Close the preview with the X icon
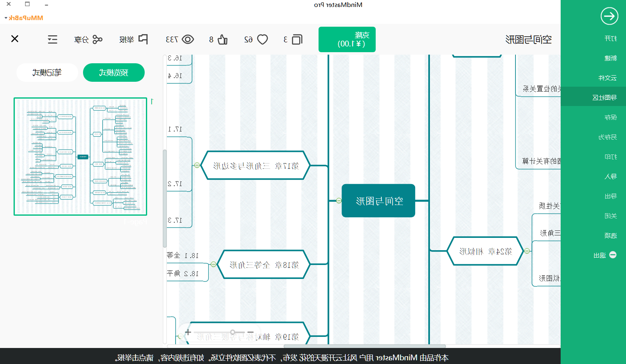 [15, 39]
